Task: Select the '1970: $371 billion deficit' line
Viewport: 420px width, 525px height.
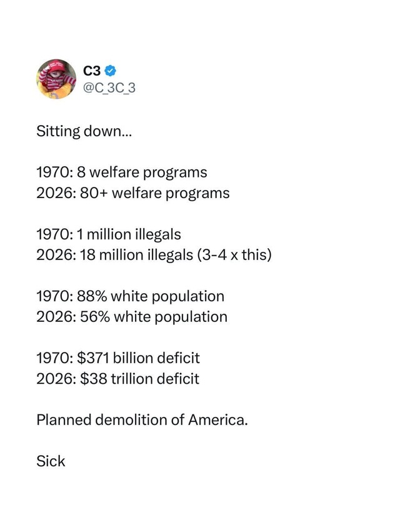Action: tap(117, 358)
